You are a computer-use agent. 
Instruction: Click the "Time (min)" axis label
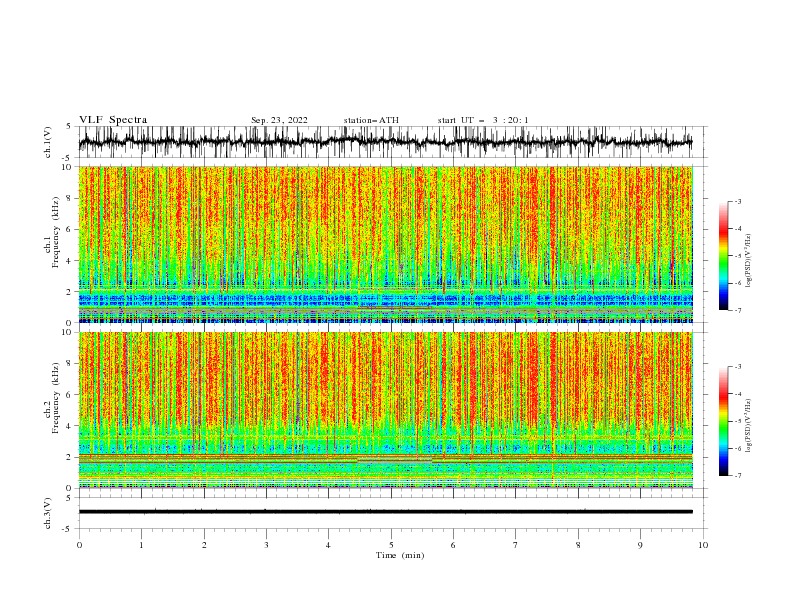point(400,555)
